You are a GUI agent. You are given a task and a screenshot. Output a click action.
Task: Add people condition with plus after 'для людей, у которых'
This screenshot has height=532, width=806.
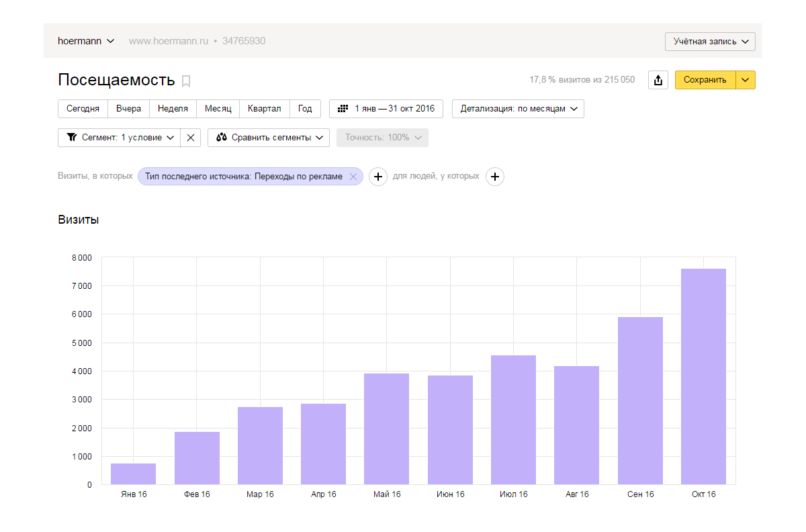point(495,177)
